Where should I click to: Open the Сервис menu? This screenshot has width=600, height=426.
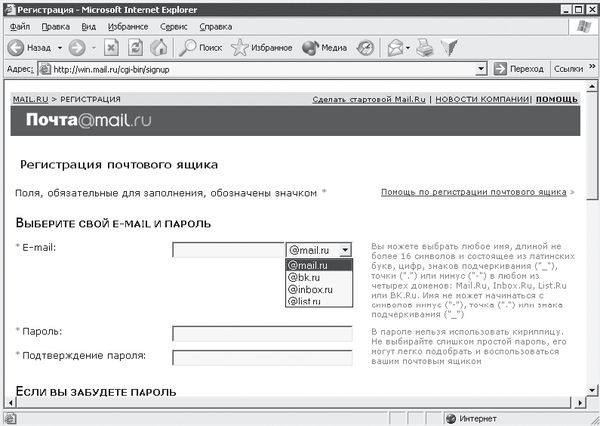tap(173, 25)
